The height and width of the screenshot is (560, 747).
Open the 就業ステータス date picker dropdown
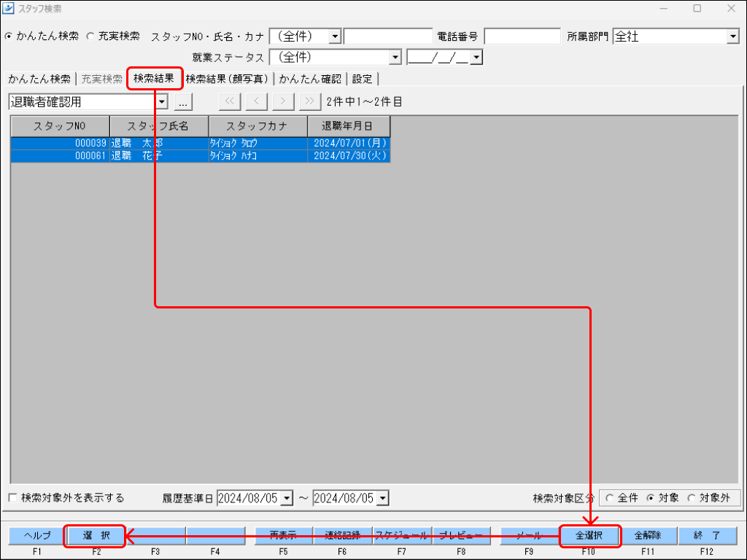click(x=476, y=57)
